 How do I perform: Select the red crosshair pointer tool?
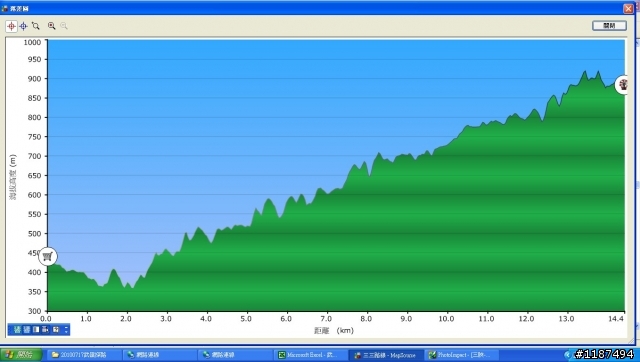11,26
